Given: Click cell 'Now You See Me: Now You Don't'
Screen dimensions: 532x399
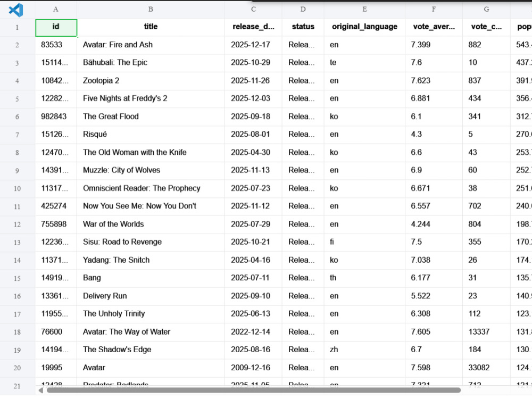Looking at the screenshot, I should click(151, 206).
